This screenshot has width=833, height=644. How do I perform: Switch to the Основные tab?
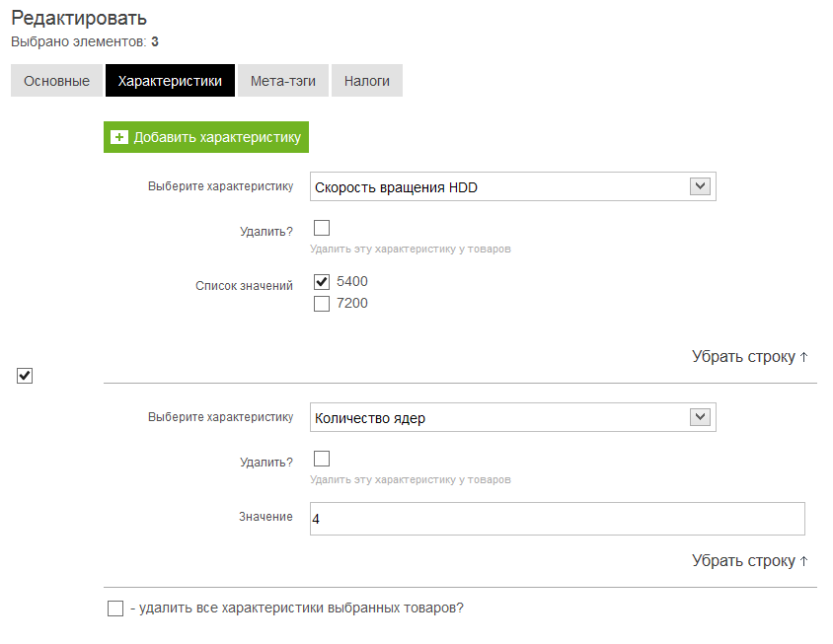click(56, 81)
